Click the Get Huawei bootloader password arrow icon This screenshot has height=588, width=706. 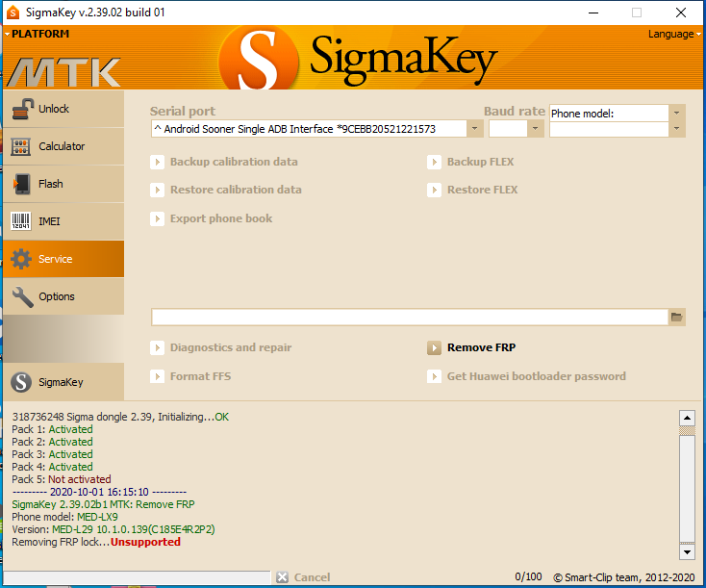tap(434, 376)
